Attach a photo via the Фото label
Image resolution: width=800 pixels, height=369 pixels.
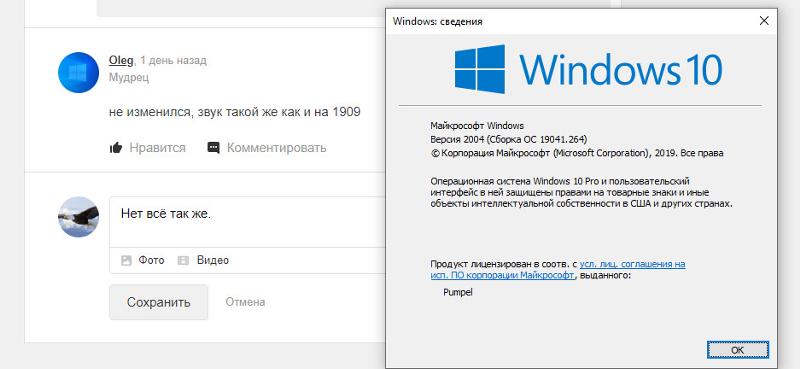[x=152, y=260]
